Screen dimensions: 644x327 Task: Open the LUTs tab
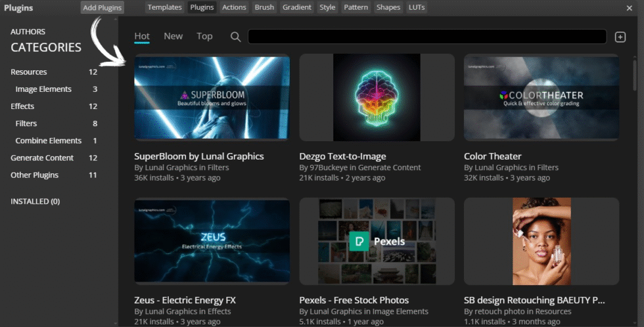click(x=416, y=8)
